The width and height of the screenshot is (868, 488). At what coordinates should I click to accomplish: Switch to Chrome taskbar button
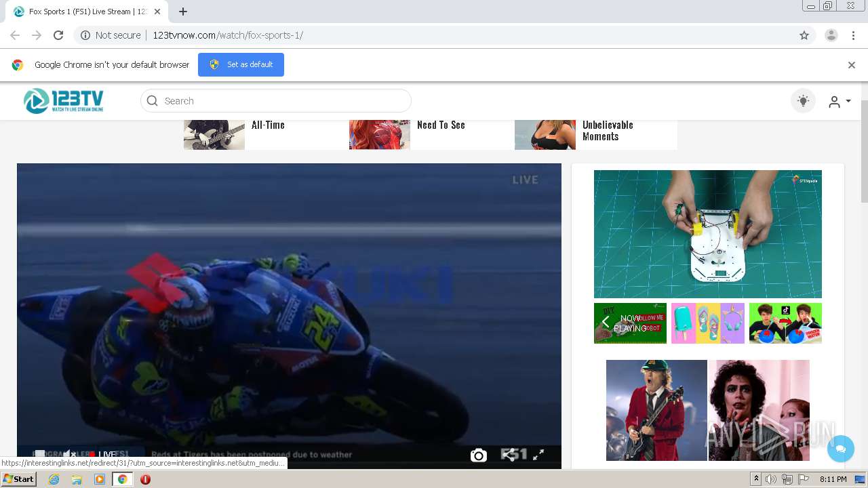point(122,479)
